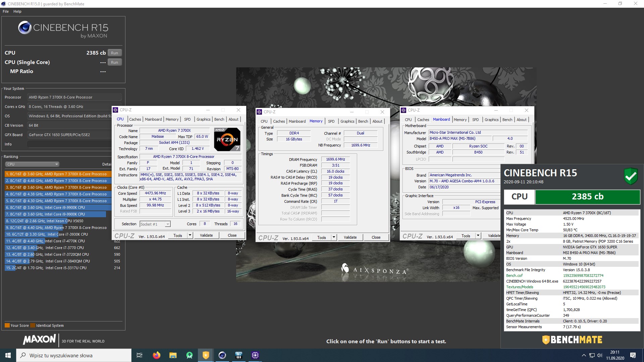
Task: Switch to Mainboard tab in first CPU-Z window
Action: [153, 119]
